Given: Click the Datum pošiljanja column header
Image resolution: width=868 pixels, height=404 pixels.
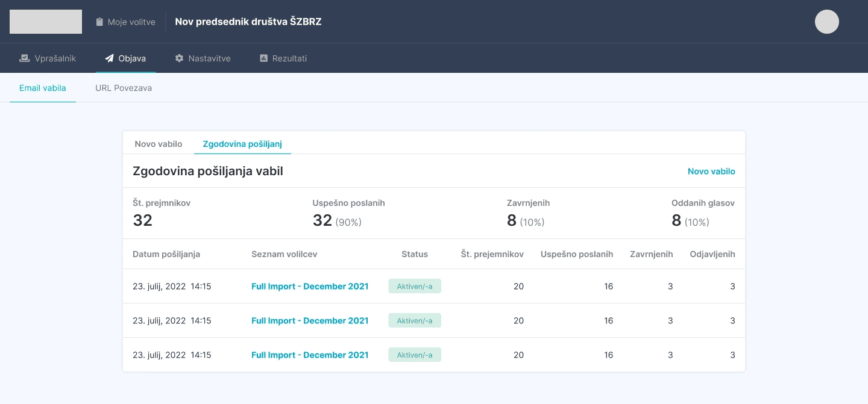Looking at the screenshot, I should pyautogui.click(x=166, y=254).
